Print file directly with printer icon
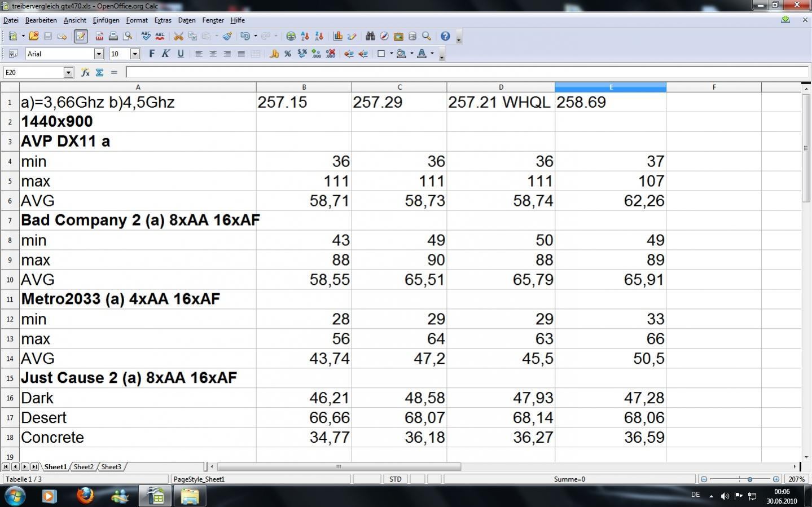Viewport: 812px width, 507px height. click(113, 36)
